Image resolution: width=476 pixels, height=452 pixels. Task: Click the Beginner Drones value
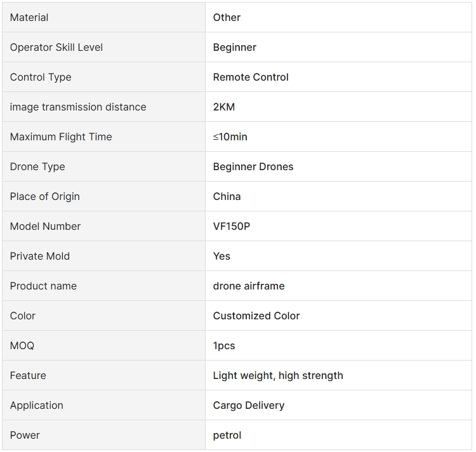coord(253,167)
